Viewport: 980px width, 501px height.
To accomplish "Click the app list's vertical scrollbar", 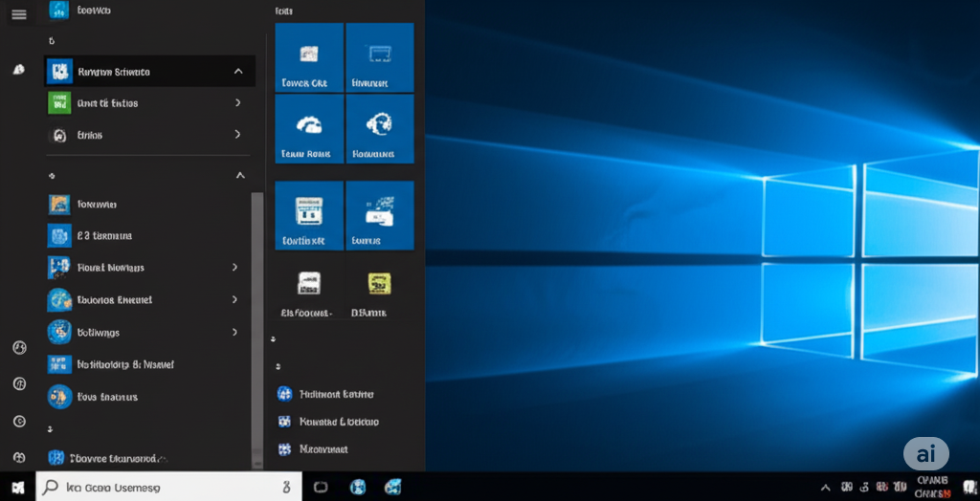I will coord(256,330).
